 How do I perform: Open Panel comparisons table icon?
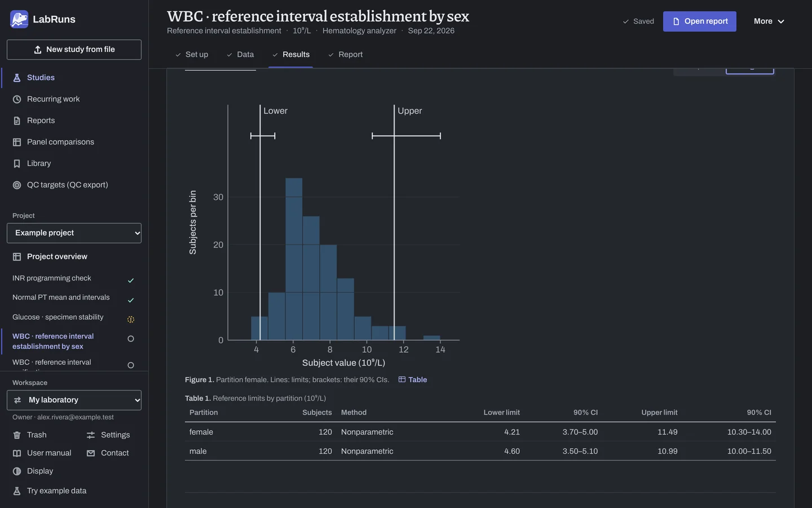pos(17,142)
